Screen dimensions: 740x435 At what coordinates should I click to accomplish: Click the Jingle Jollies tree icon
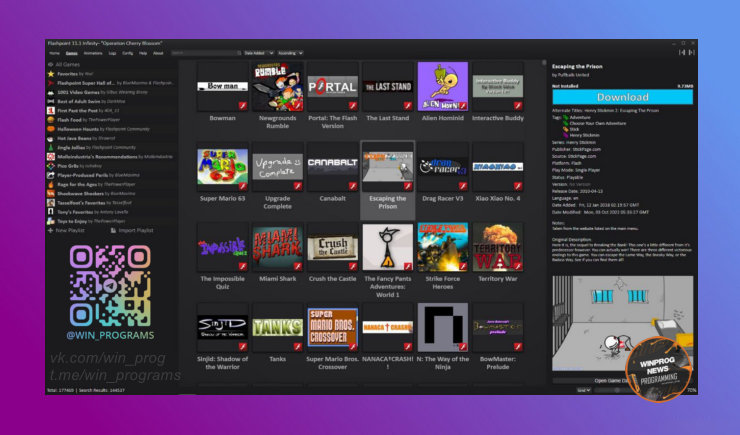coord(51,147)
